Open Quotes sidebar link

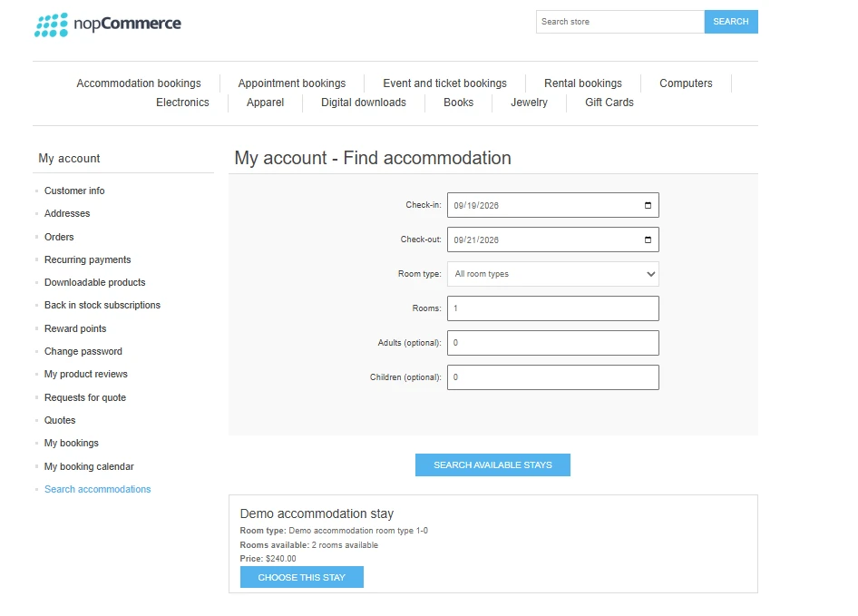click(x=60, y=421)
